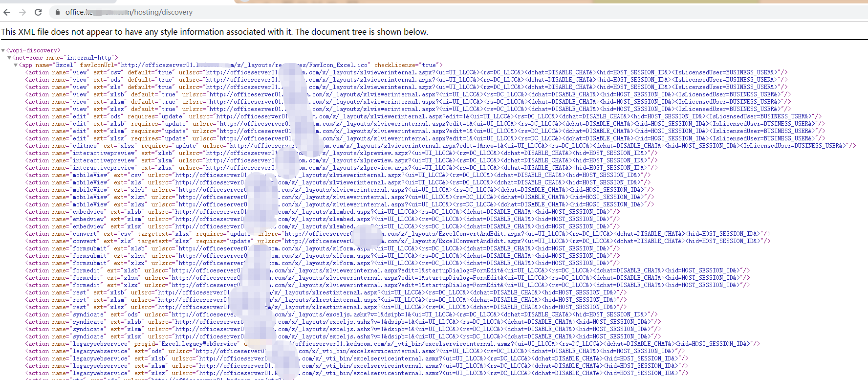Click the lock icon in address bar
Viewport: 868px width, 380px height.
58,12
